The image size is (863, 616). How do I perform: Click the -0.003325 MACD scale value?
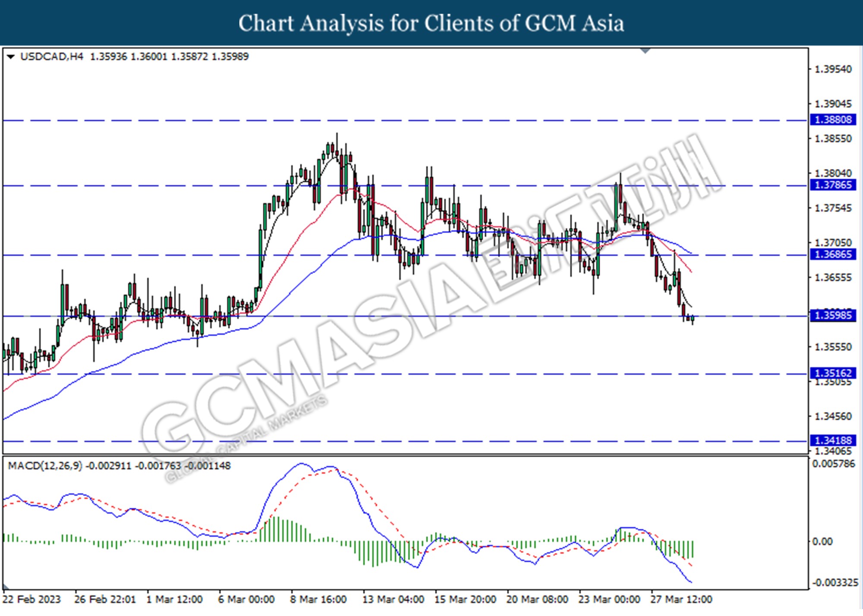click(x=835, y=583)
